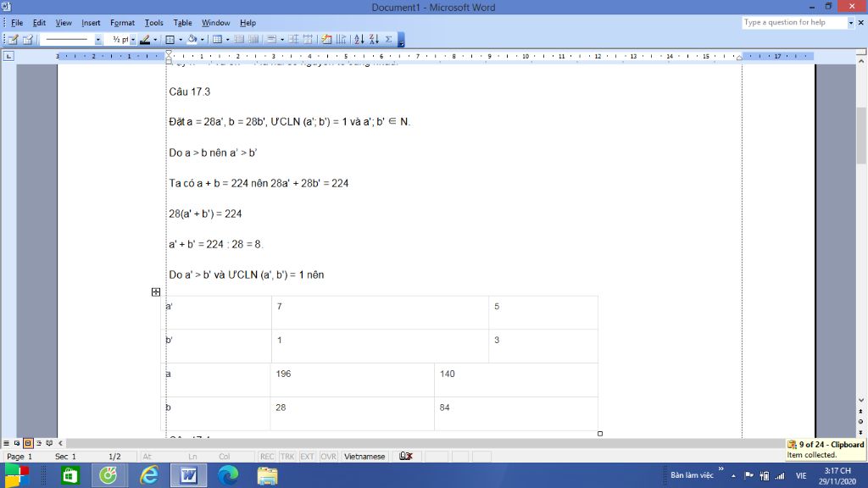Click Change Text Direction icon
The width and height of the screenshot is (868, 488).
(341, 39)
